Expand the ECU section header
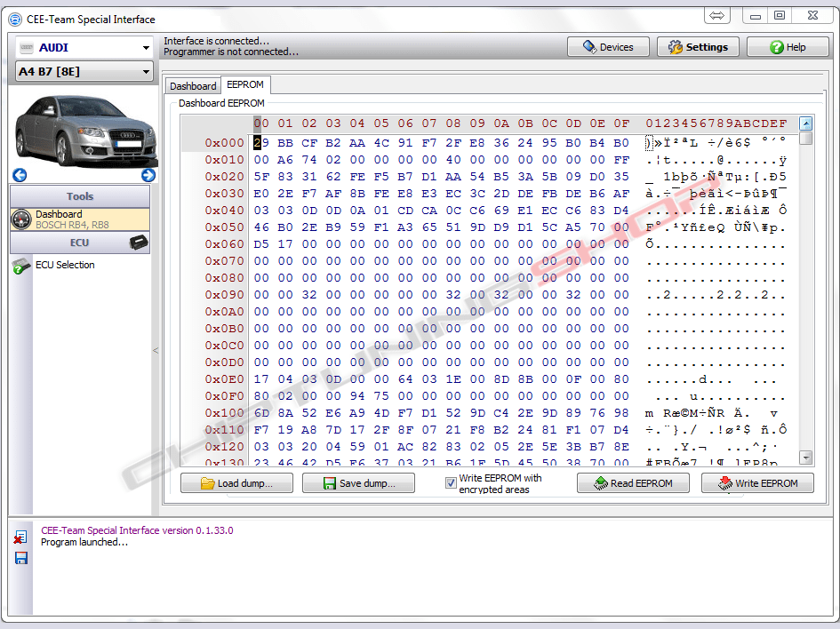The width and height of the screenshot is (840, 629). (80, 243)
